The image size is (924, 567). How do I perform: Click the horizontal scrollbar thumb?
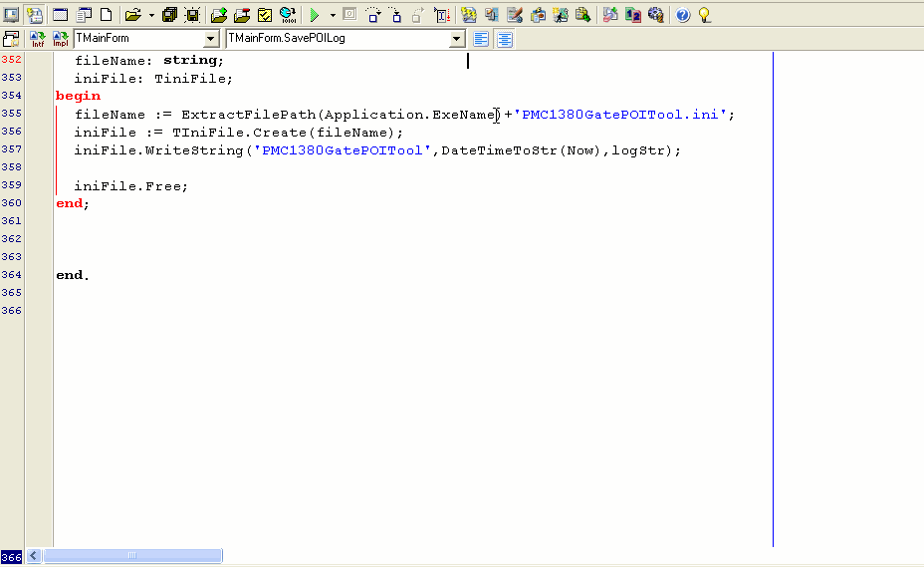point(132,556)
